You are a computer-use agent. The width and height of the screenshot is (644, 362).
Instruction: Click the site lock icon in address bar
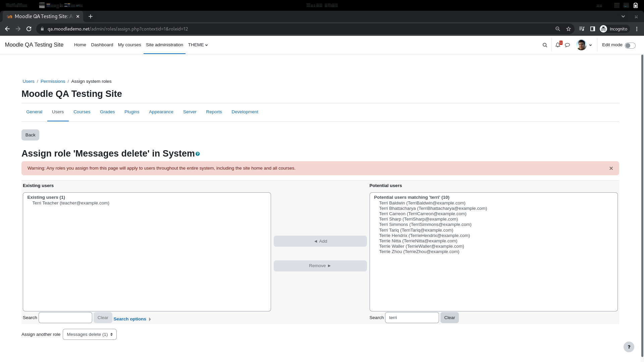point(42,29)
